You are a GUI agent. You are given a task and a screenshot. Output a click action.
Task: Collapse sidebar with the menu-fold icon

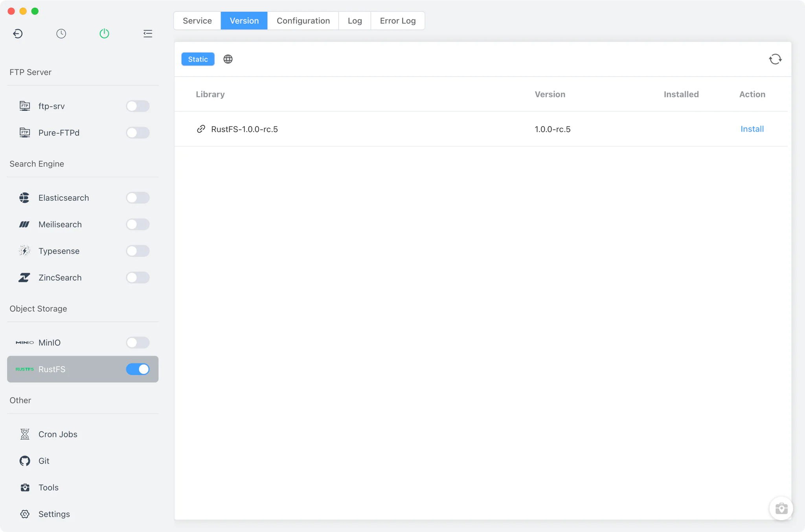[148, 34]
